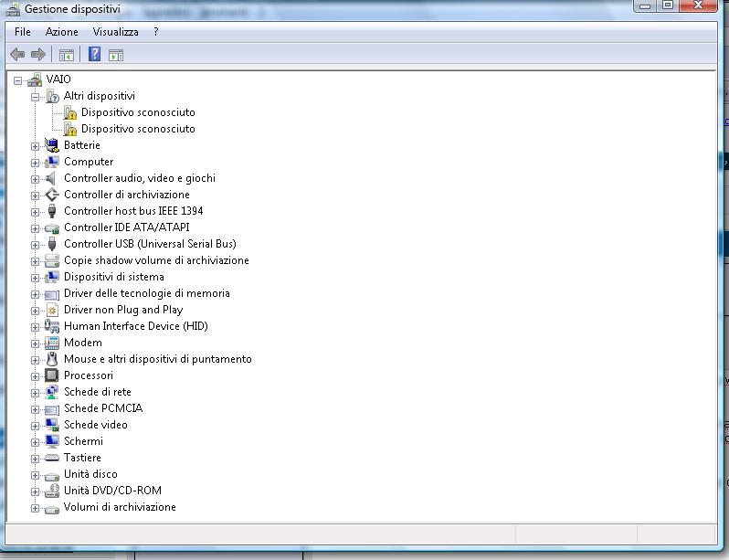Click the IDE ATA/ATAPI controller icon
The width and height of the screenshot is (729, 560).
52,228
